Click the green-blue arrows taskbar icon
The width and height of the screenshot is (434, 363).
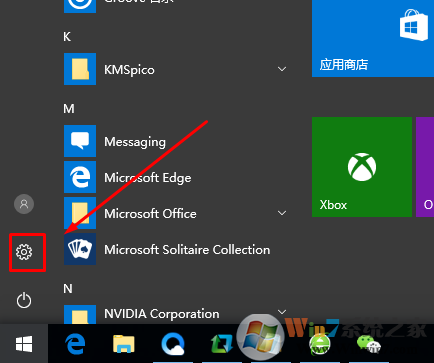coord(221,344)
